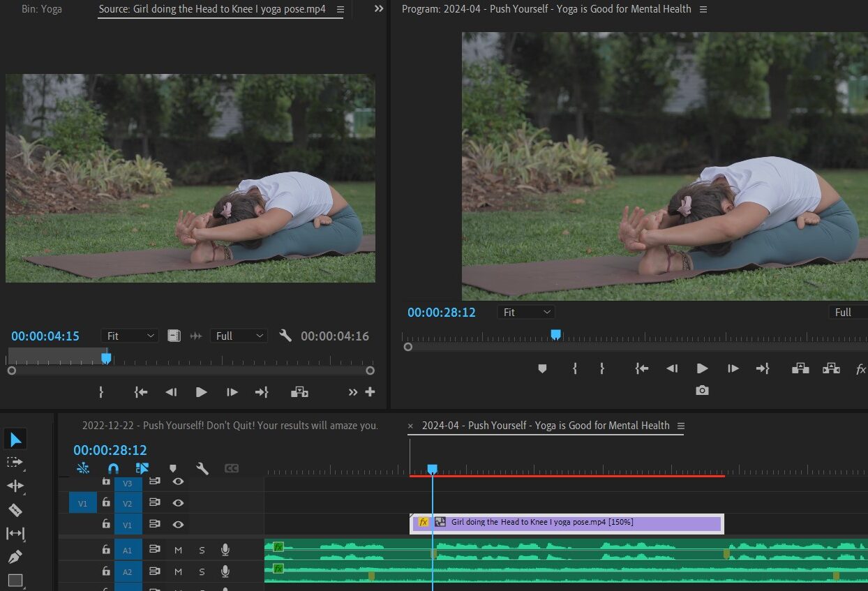Click Insert button in Source monitor
This screenshot has height=591, width=868.
299,392
